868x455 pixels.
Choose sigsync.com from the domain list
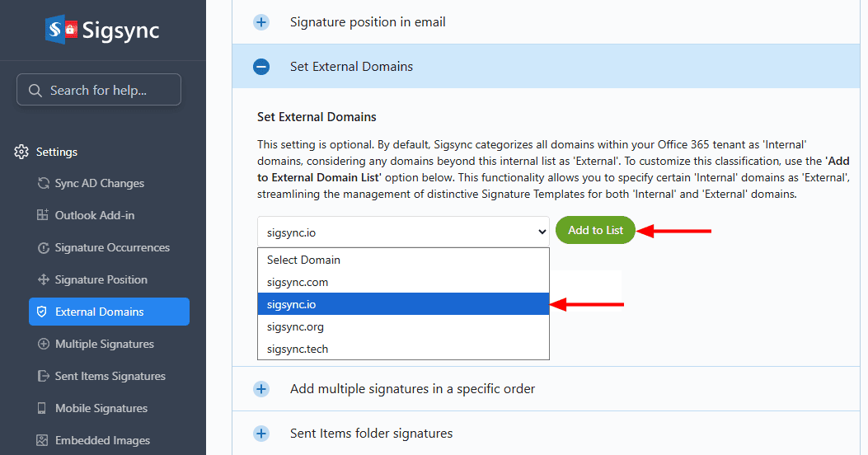298,282
